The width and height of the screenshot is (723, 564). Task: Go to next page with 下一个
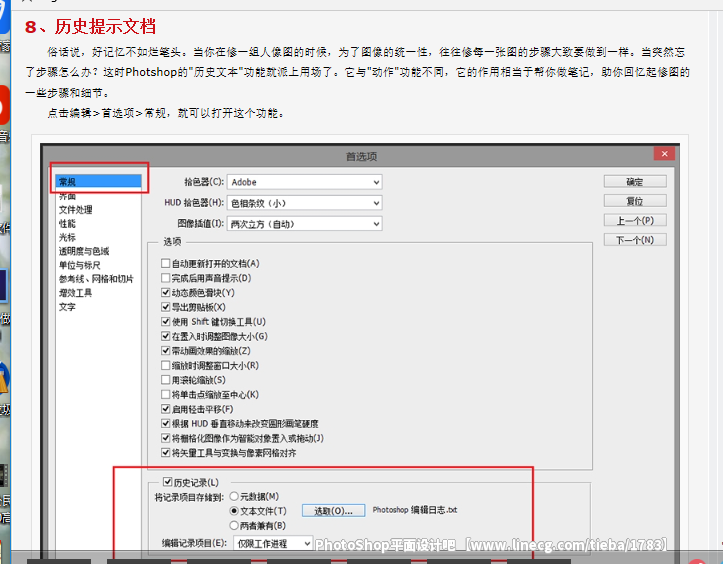[635, 240]
